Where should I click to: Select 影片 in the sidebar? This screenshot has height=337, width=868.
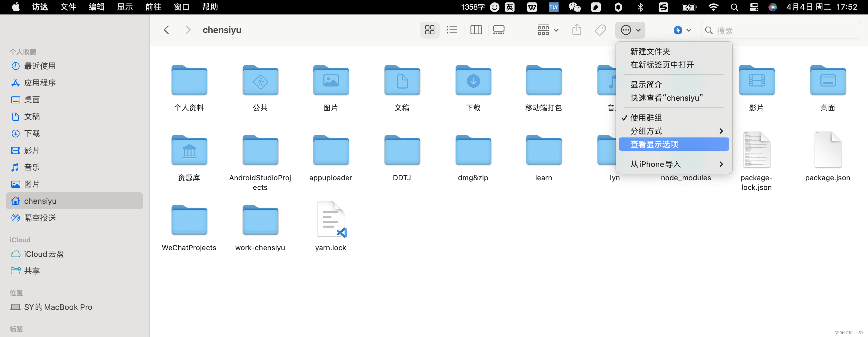[x=74, y=150]
